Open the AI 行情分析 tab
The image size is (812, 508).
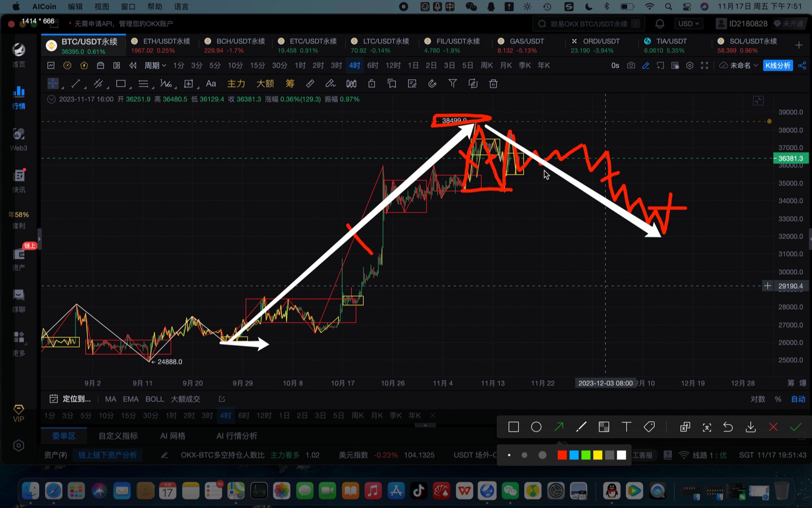click(237, 436)
